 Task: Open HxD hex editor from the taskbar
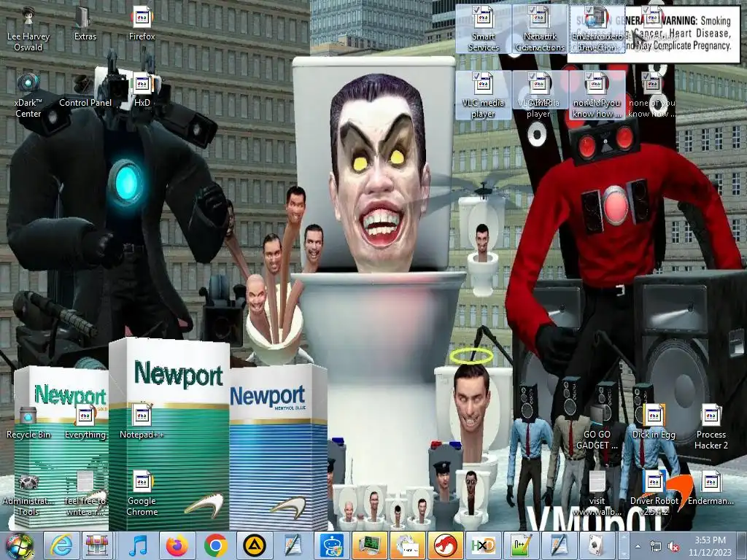[x=483, y=545]
